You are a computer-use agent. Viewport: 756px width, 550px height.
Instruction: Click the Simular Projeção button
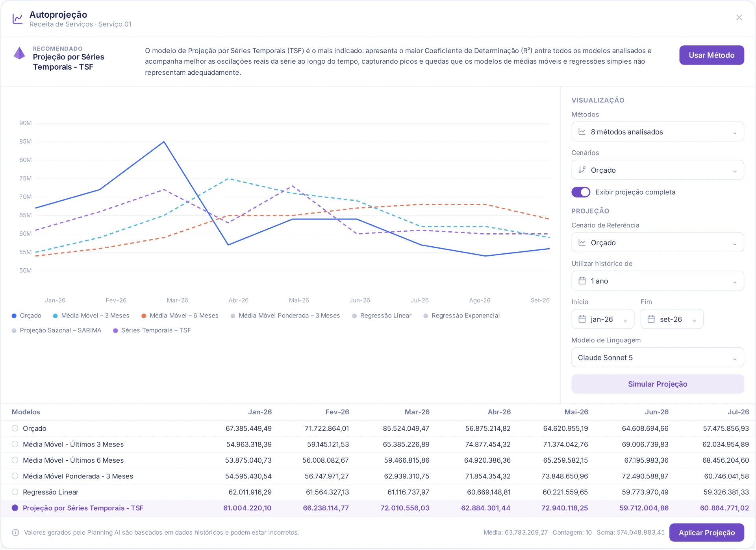pos(657,384)
